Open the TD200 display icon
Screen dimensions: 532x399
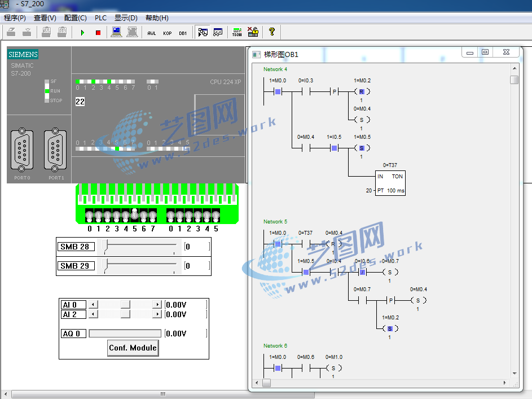(237, 32)
